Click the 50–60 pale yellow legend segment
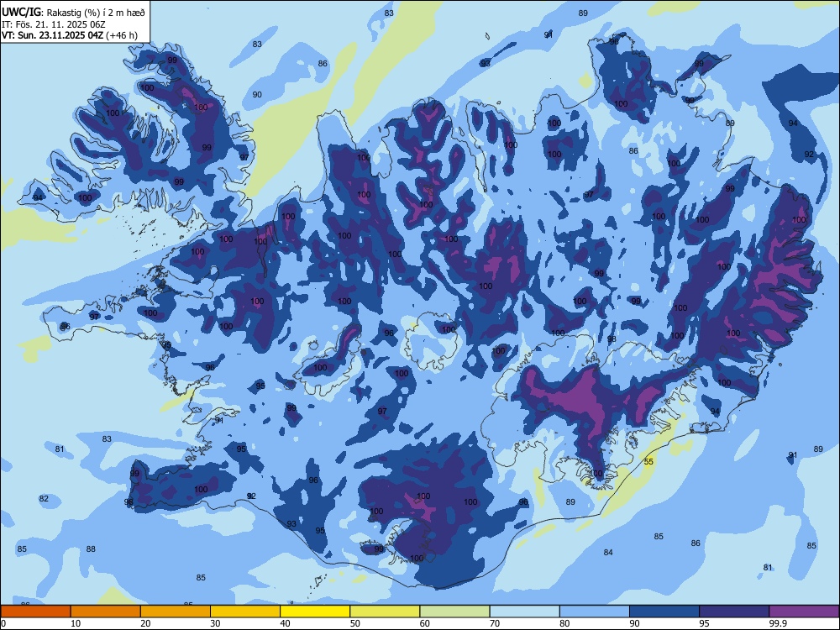The image size is (840, 630). [386, 612]
